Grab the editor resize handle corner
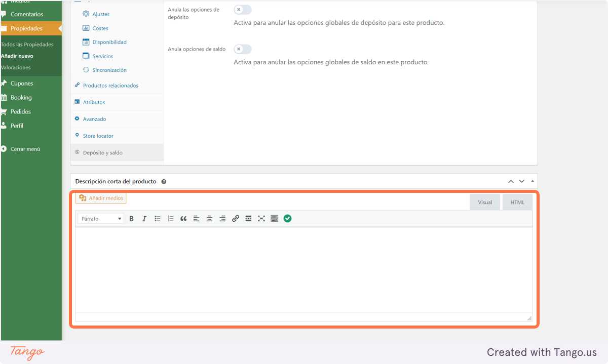Screen dimensions: 608x364 529,318
